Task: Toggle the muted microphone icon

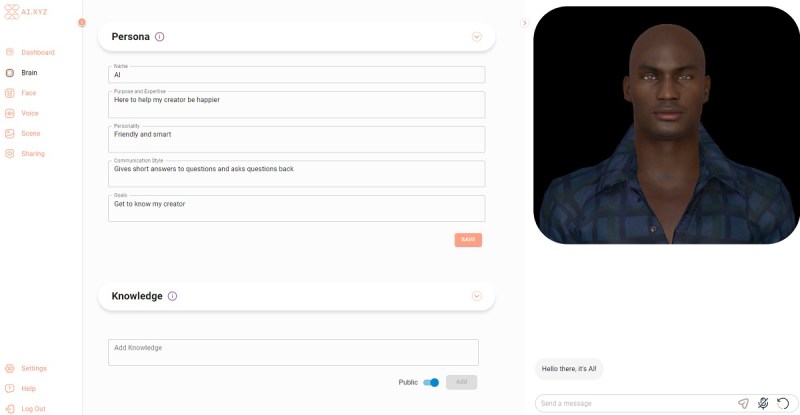Action: click(763, 403)
